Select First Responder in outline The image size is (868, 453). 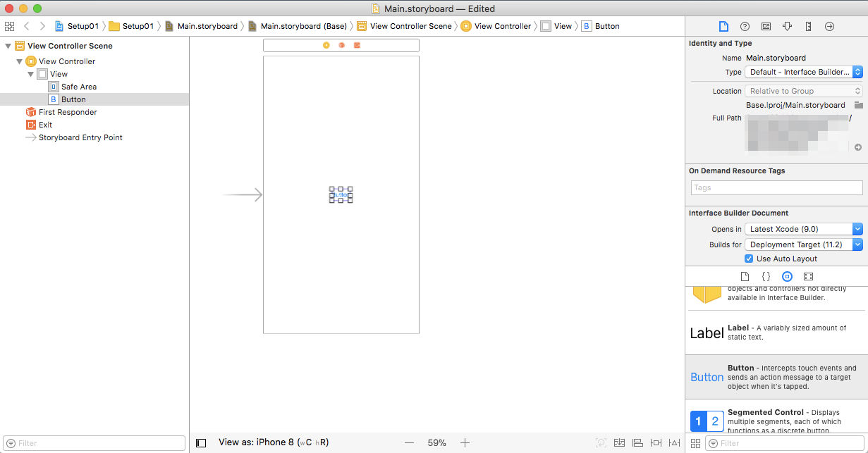[x=94, y=112]
